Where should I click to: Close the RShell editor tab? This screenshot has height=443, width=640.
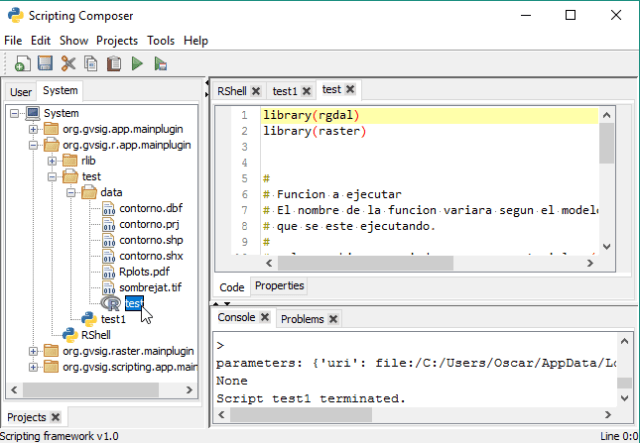click(x=256, y=91)
